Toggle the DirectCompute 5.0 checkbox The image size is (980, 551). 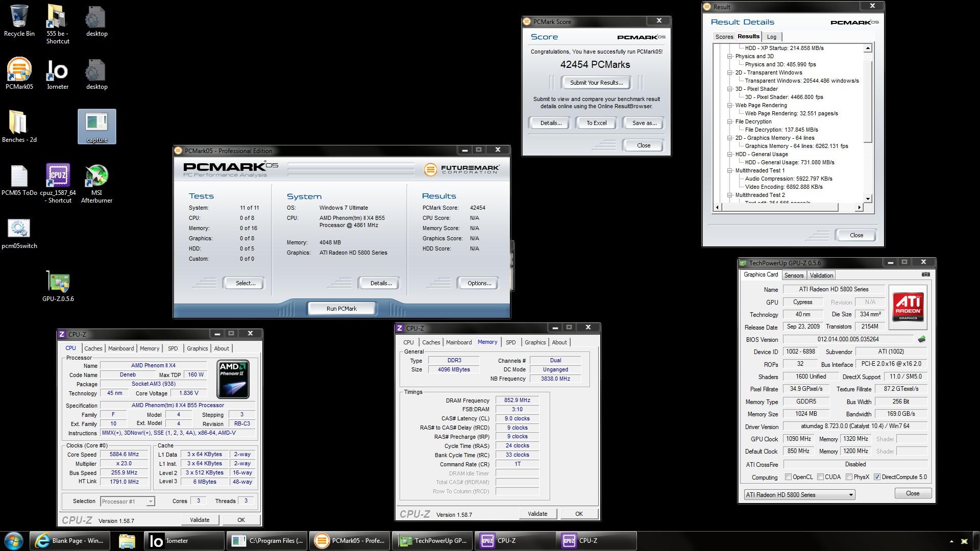coord(877,477)
